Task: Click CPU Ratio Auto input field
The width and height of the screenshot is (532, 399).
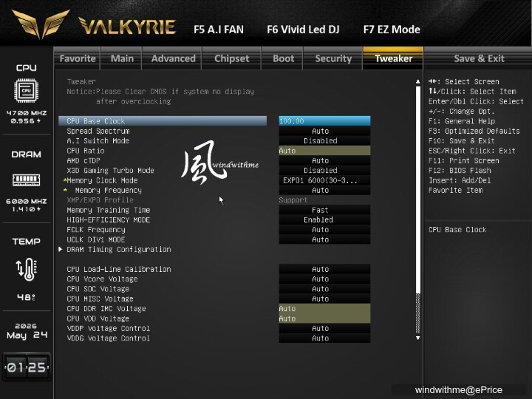Action: click(x=324, y=151)
